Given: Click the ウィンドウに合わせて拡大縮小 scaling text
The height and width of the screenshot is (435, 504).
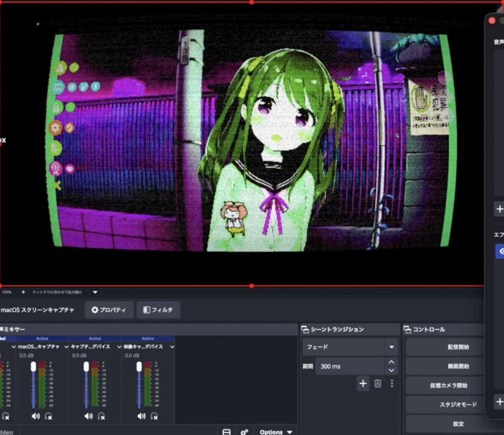Looking at the screenshot, I should (x=57, y=292).
